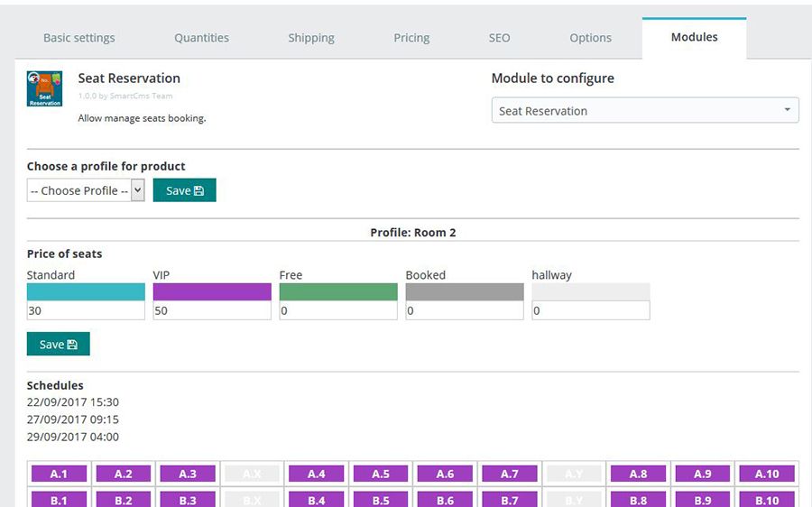The image size is (812, 507).
Task: Click Save button below seat prices
Action: [58, 344]
